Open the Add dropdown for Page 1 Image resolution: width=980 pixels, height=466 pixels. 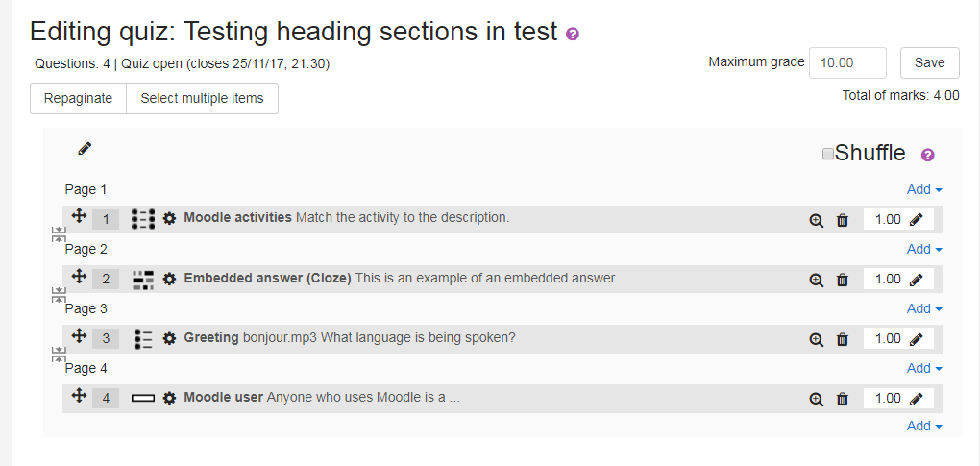coord(924,189)
